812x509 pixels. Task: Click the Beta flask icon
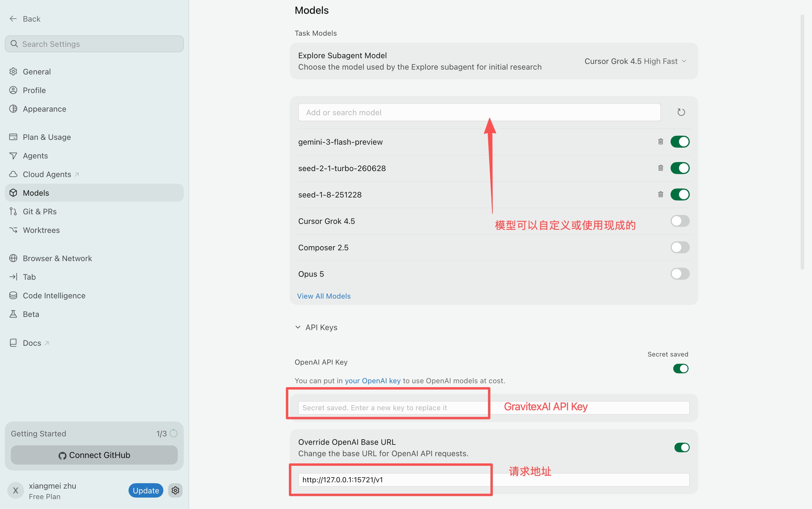click(13, 314)
